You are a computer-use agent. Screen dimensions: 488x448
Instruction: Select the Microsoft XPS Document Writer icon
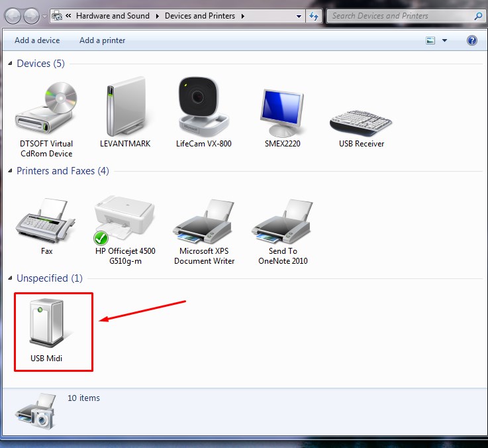[x=203, y=221]
